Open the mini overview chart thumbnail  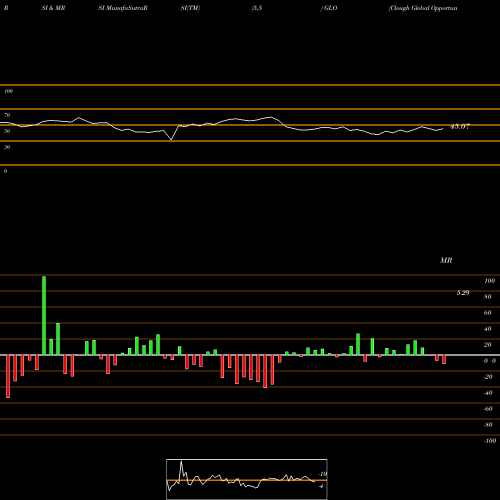tap(247, 479)
